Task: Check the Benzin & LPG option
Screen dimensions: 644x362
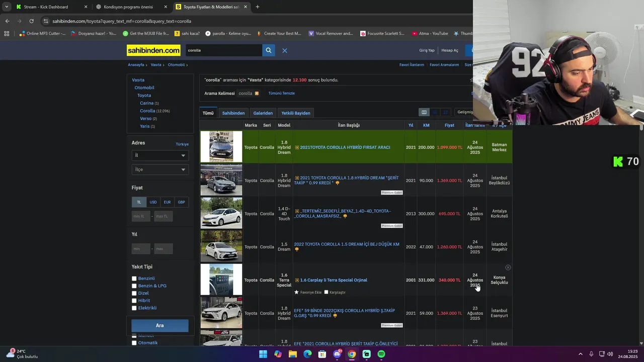Action: click(134, 286)
